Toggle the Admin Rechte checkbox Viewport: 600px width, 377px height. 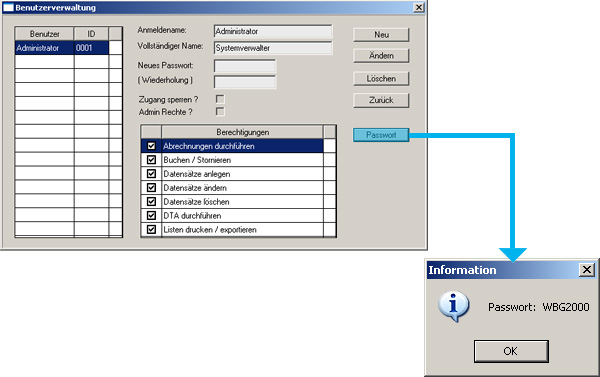tap(220, 111)
